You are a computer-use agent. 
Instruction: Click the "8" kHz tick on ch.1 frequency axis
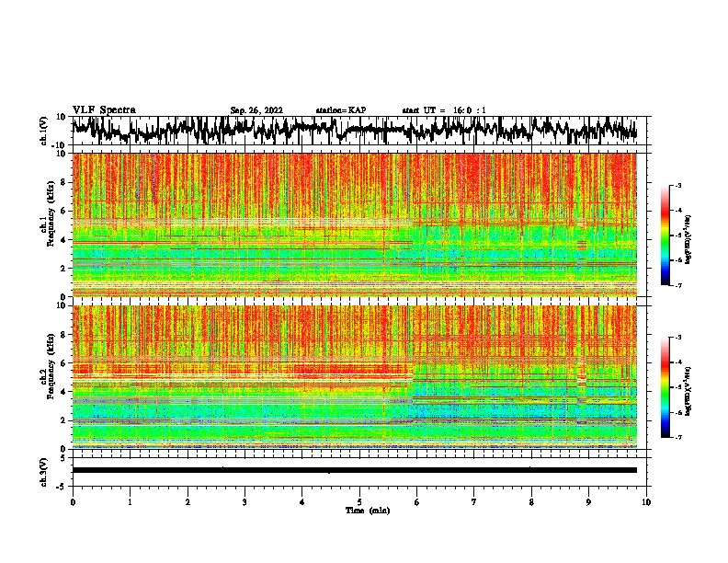click(63, 182)
